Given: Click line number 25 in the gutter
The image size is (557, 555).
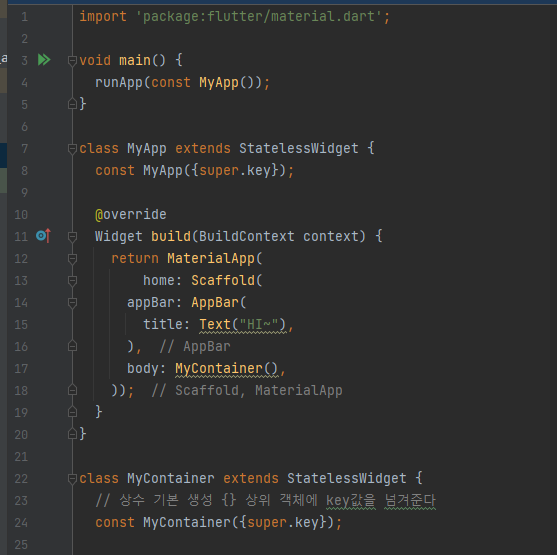Looking at the screenshot, I should click(x=21, y=544).
